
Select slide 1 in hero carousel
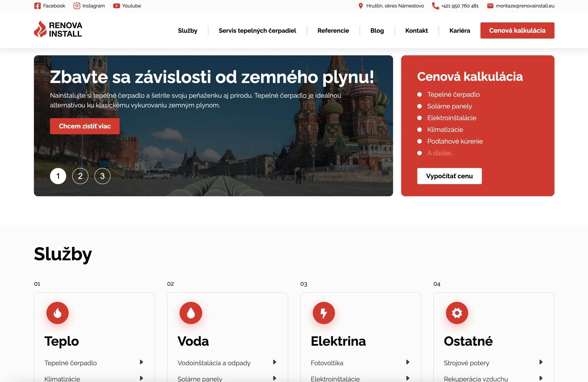[x=58, y=176]
